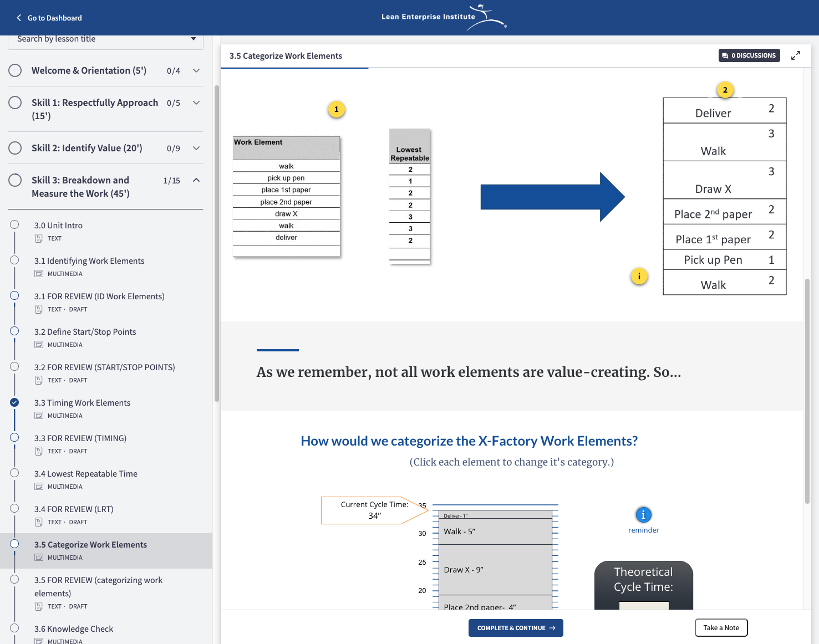This screenshot has height=644, width=819.
Task: Expand the lesson to fullscreen view
Action: (x=796, y=55)
